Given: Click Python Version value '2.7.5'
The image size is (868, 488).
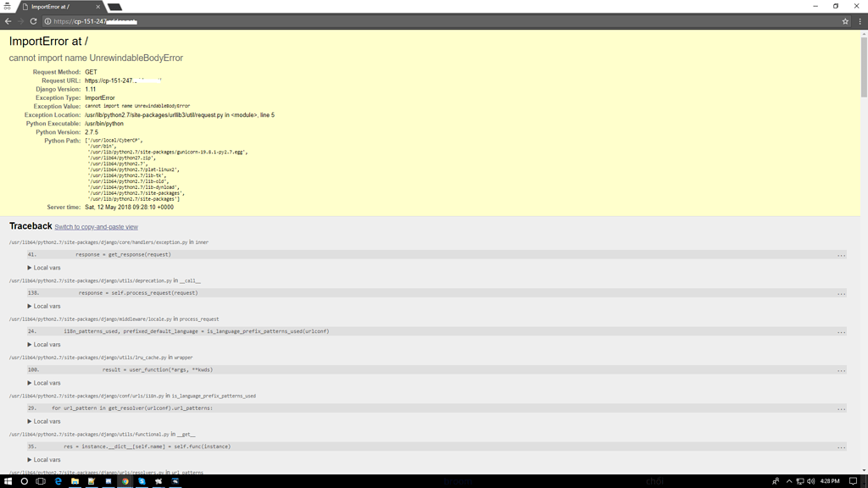Looking at the screenshot, I should pos(92,132).
